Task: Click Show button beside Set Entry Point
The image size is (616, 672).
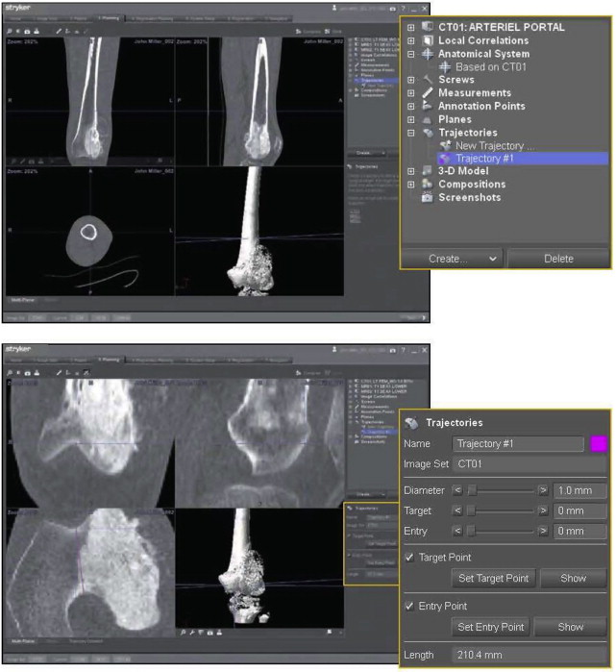Action: click(571, 627)
